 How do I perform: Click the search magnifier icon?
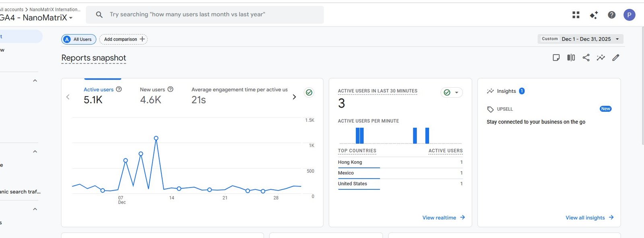click(99, 14)
